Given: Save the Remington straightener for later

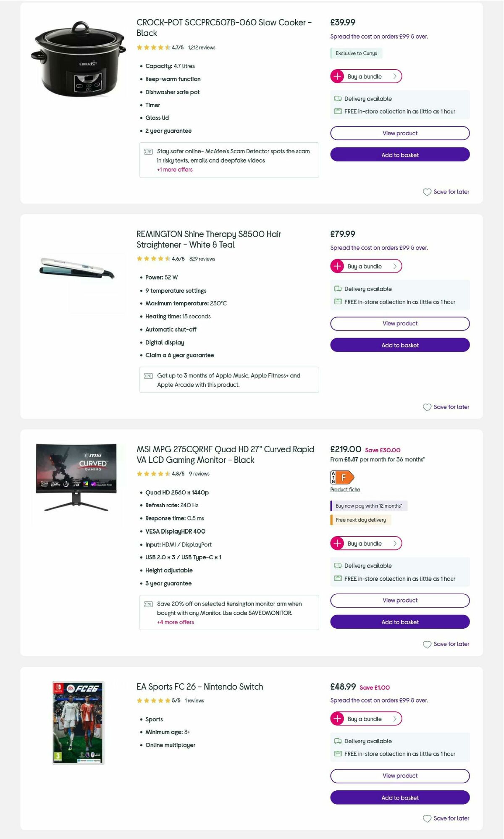Looking at the screenshot, I should [446, 407].
